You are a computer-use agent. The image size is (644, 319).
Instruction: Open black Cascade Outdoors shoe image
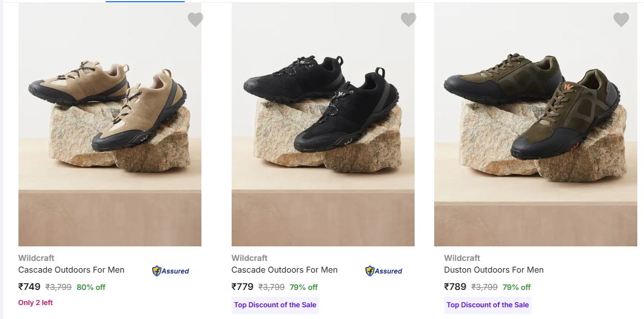(323, 124)
